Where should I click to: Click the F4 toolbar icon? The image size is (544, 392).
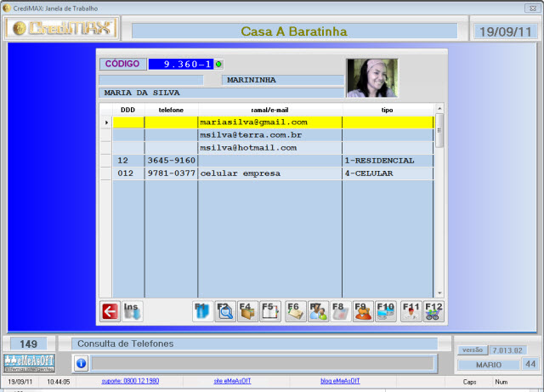coord(248,311)
